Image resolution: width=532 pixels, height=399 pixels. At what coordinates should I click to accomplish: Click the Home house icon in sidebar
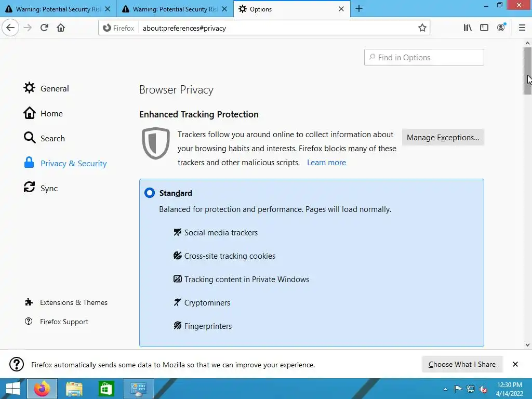click(x=29, y=113)
